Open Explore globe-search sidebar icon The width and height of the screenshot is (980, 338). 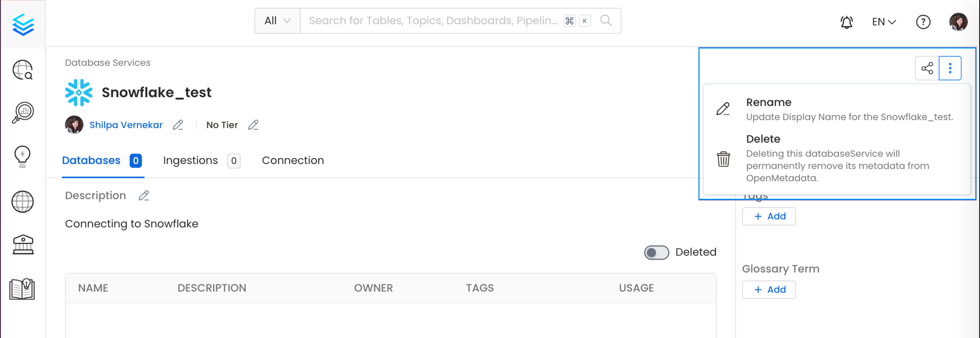(x=23, y=70)
